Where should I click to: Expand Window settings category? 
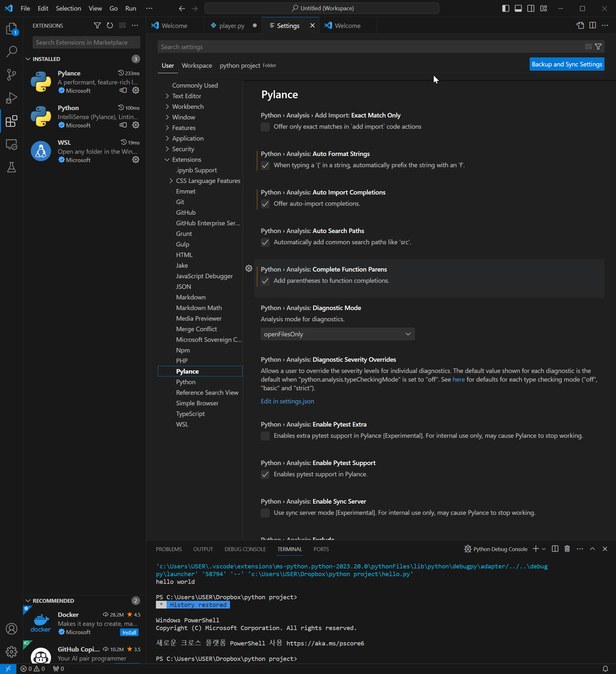point(167,117)
